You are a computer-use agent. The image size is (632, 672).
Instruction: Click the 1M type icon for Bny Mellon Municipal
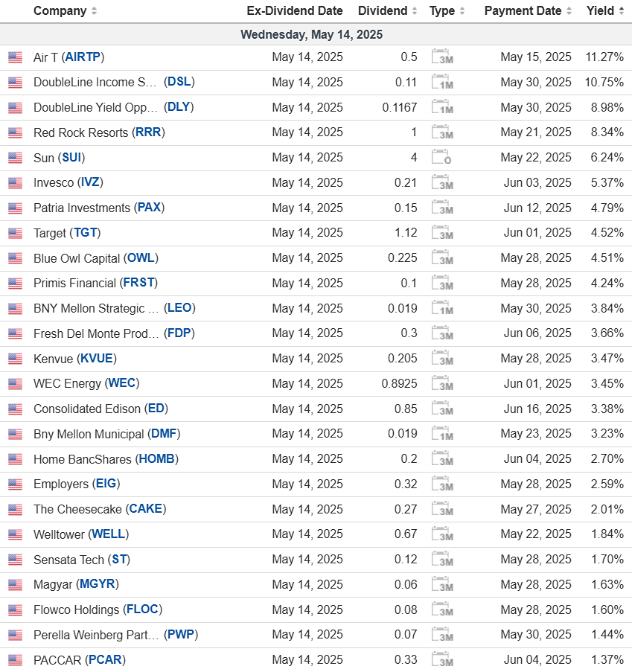pos(442,434)
